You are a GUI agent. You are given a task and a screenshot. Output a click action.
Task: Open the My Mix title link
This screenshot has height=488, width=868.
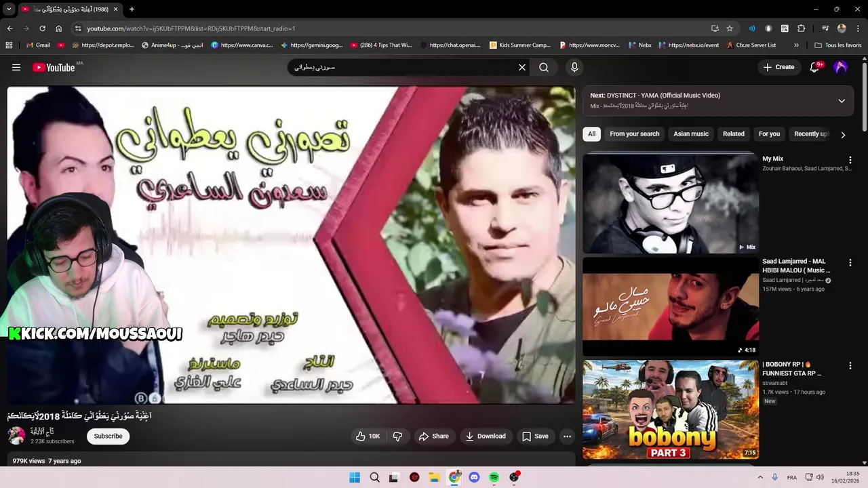pos(772,159)
